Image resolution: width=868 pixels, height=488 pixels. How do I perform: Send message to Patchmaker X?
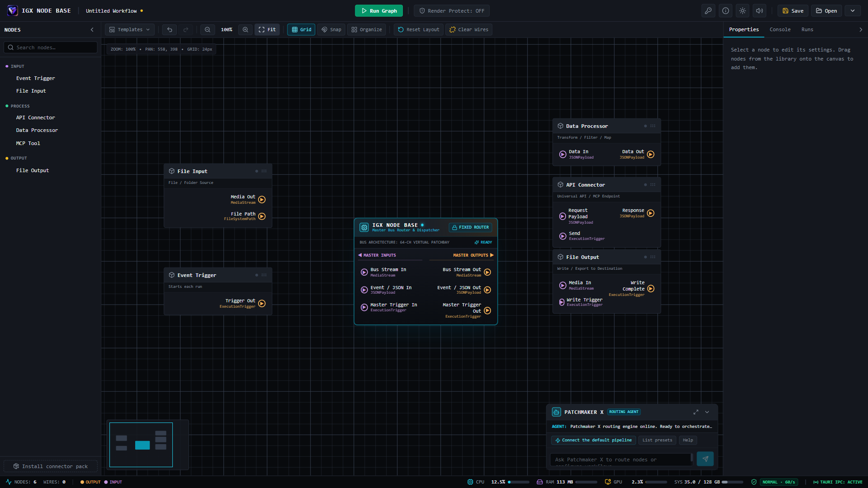pyautogui.click(x=705, y=459)
